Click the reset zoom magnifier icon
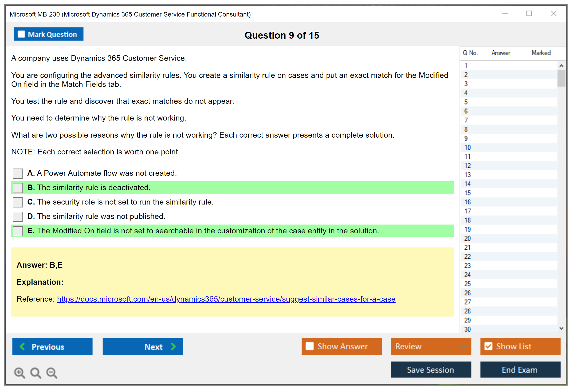Image resolution: width=574 pixels, height=392 pixels. [36, 373]
